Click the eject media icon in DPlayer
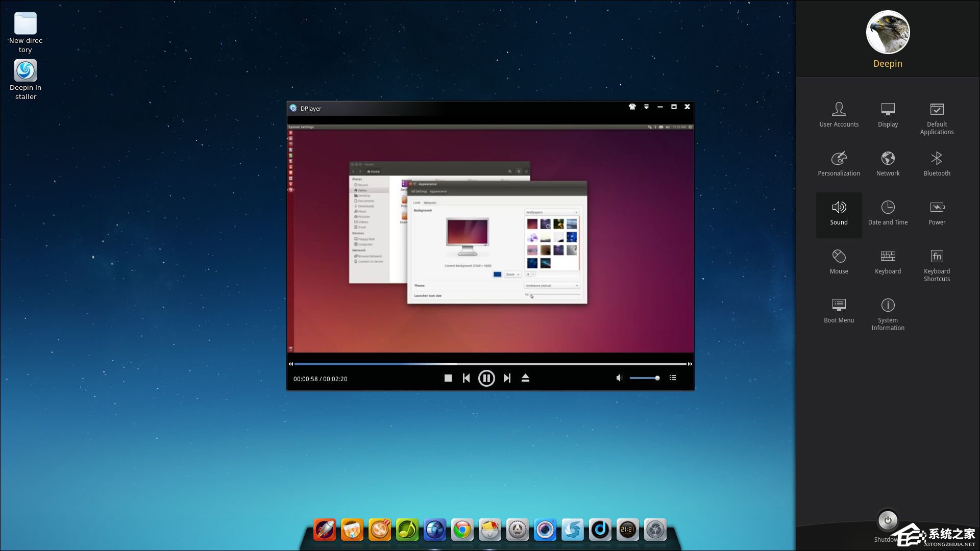The width and height of the screenshot is (980, 551). click(525, 378)
